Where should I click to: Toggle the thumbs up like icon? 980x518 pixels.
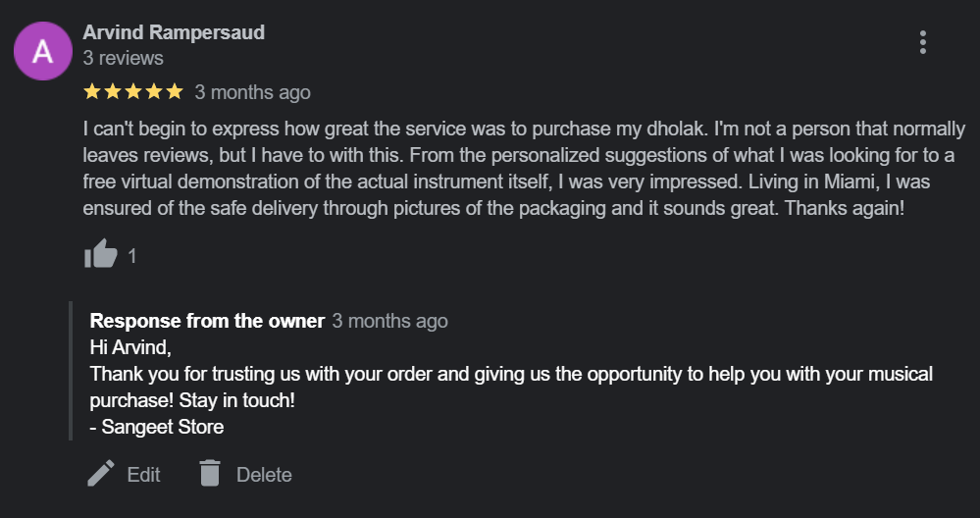100,255
